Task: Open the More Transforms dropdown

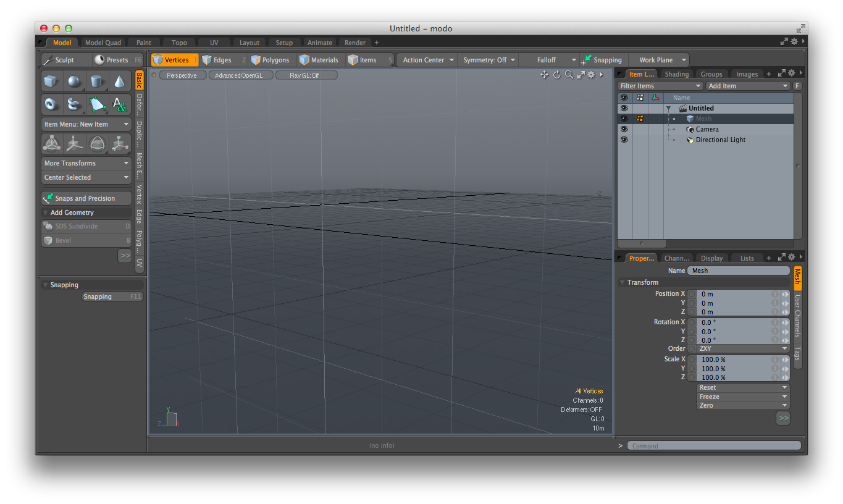Action: pos(86,163)
